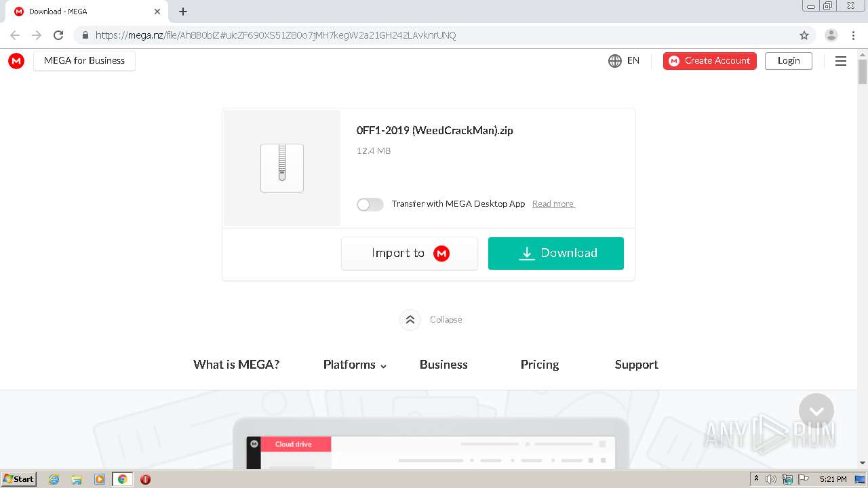Open Chrome profile avatar icon
Viewport: 868px width, 488px height.
[x=831, y=35]
